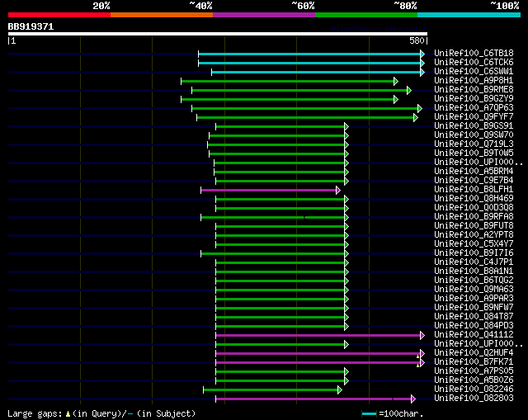The width and height of the screenshot is (528, 420).
Task: Open hit label UniRef100_B9GZY9
Action: (x=474, y=98)
